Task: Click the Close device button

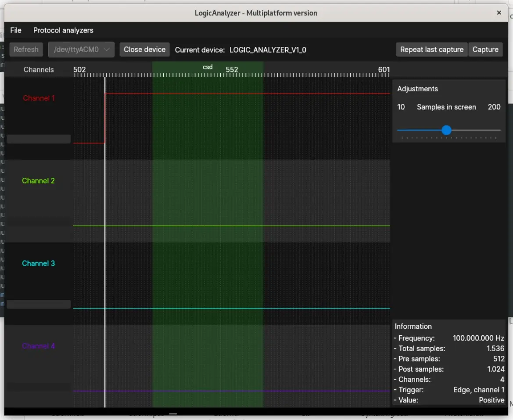Action: click(x=145, y=50)
